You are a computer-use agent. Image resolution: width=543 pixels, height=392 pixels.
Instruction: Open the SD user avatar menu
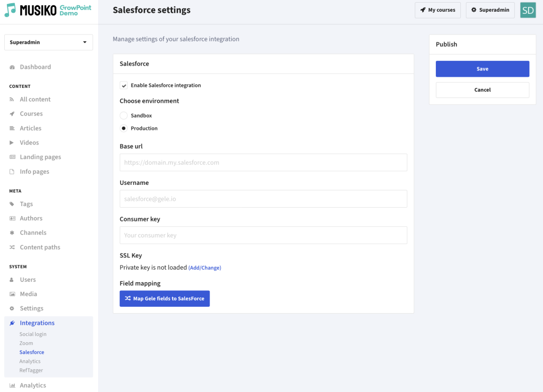tap(528, 10)
